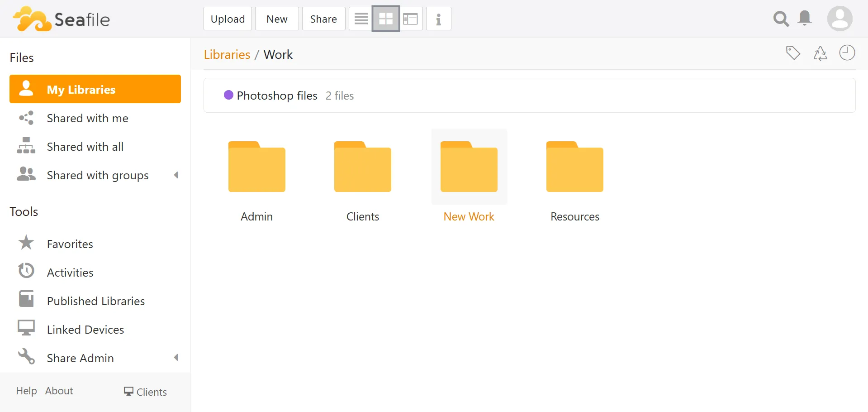Screen dimensions: 868x412
Task: Open the user account avatar menu
Action: pyautogui.click(x=840, y=19)
